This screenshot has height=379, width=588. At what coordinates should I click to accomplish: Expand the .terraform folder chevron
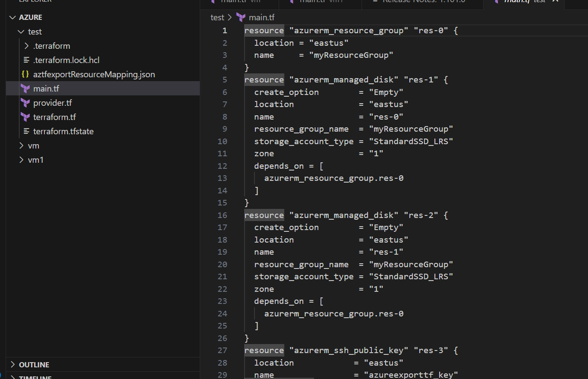tap(26, 46)
